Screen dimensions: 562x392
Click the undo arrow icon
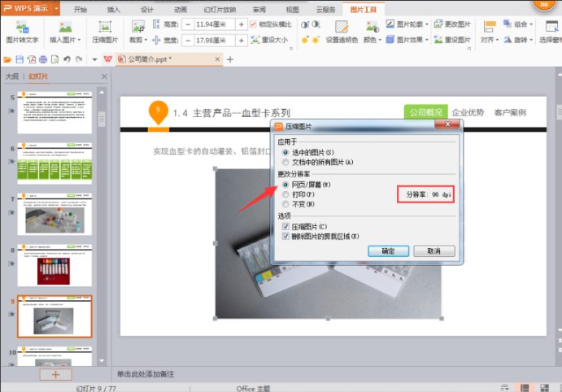(x=67, y=59)
